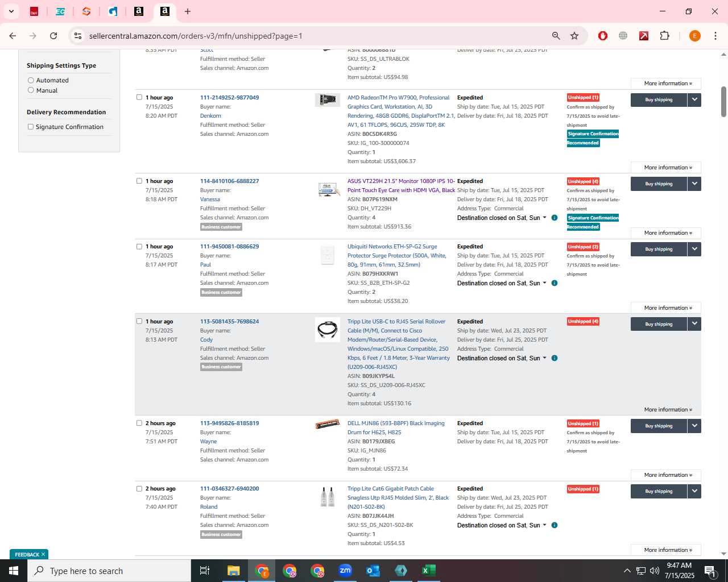Screen dimensions: 728x582
Task: Bookmark this page with star icon
Action: 574,36
